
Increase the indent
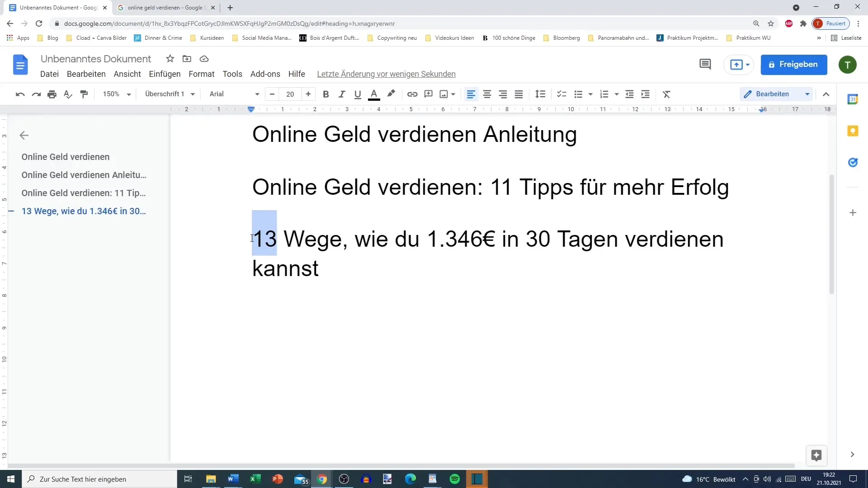pos(646,94)
